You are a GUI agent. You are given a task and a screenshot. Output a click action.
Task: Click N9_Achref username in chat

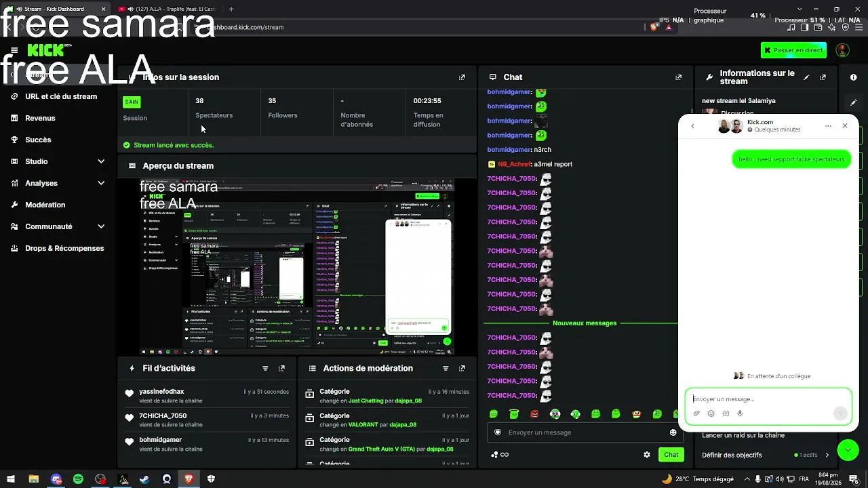tap(515, 164)
